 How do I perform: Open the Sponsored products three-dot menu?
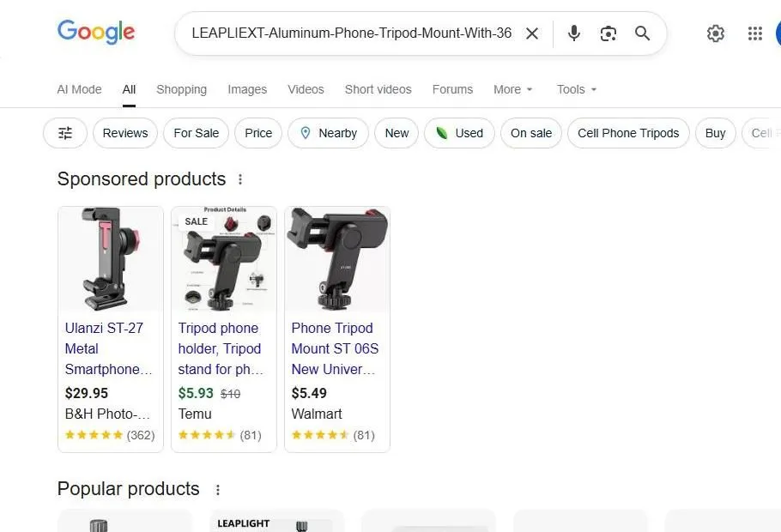[x=240, y=179]
